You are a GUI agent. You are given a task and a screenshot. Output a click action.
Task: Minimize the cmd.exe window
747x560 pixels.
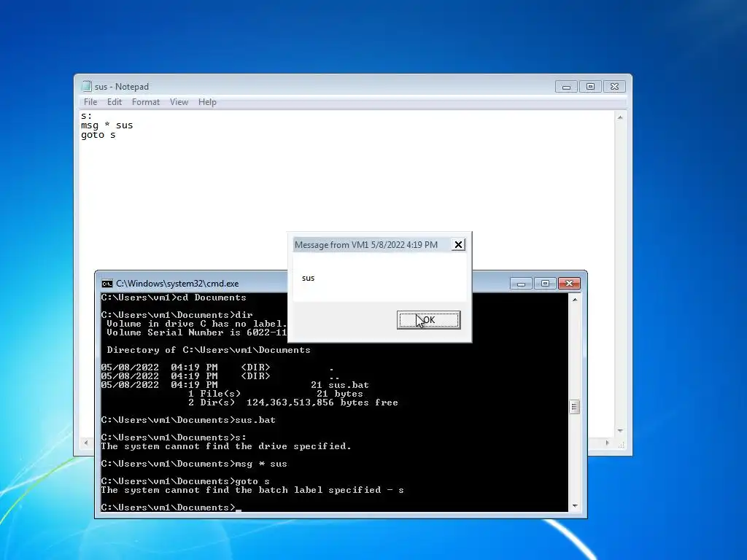(521, 284)
